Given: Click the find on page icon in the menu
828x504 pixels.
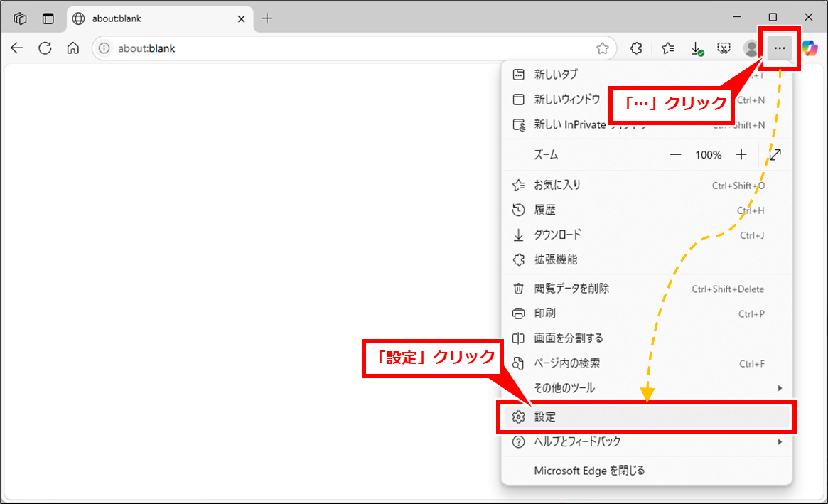Looking at the screenshot, I should click(519, 363).
